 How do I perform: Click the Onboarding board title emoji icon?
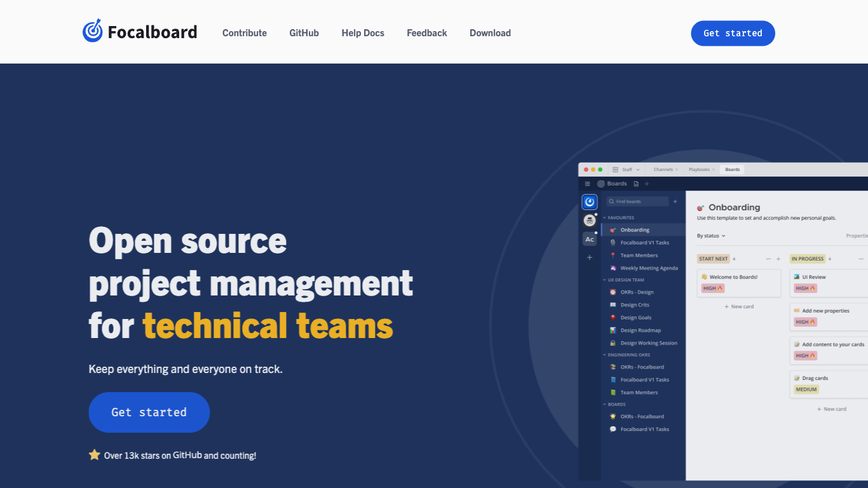[701, 208]
